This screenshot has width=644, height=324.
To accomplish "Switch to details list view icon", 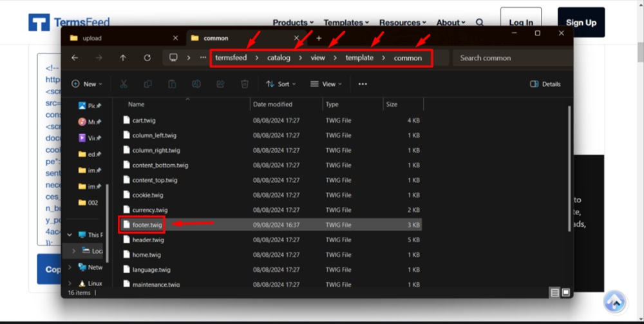I will click(555, 293).
